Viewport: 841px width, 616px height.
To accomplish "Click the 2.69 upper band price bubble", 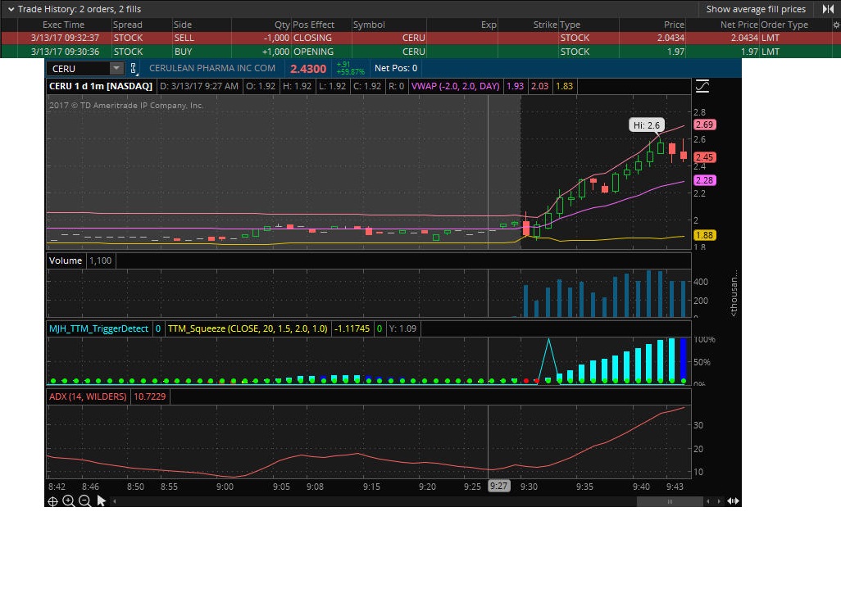I will tap(704, 125).
